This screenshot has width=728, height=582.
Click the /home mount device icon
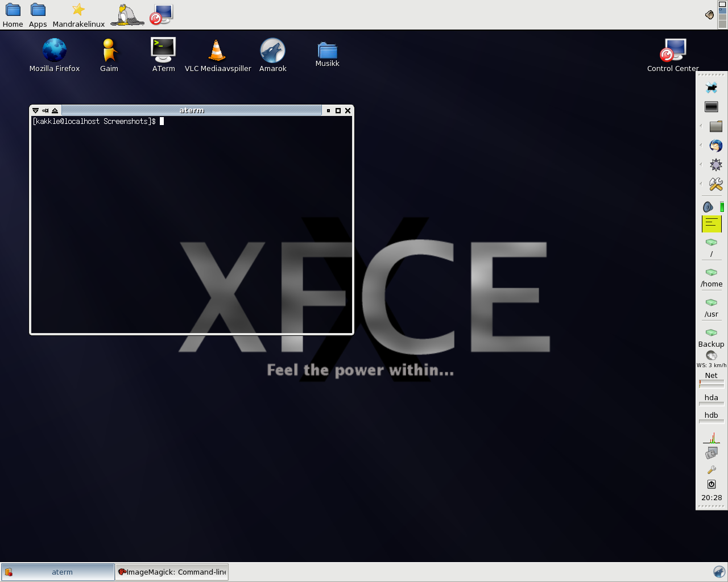point(712,273)
